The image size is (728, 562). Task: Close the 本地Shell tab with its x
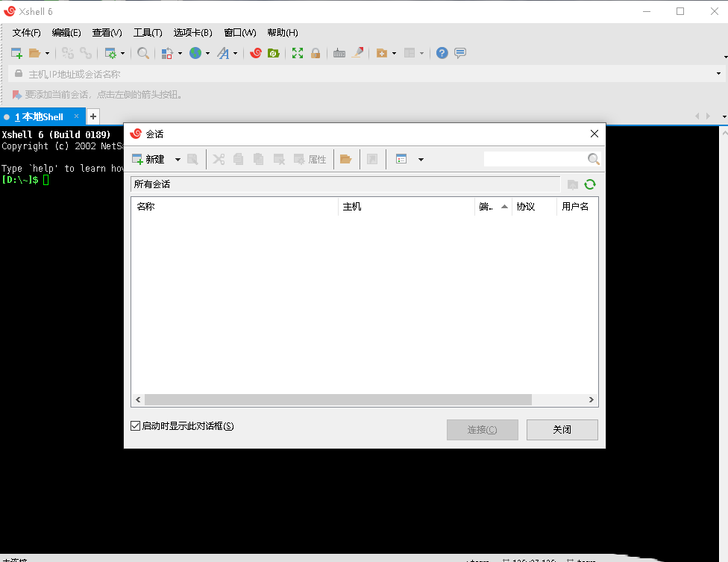point(77,116)
